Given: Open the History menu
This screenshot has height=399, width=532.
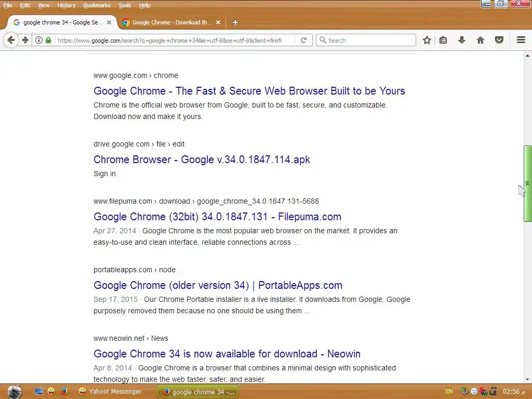Looking at the screenshot, I should coord(66,5).
